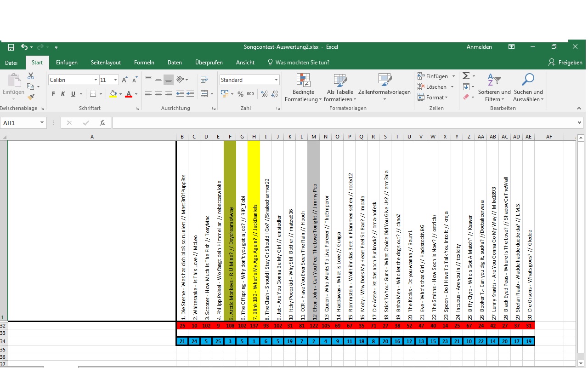Toggle bottom alignment of cell text
The width and height of the screenshot is (588, 368).
169,80
